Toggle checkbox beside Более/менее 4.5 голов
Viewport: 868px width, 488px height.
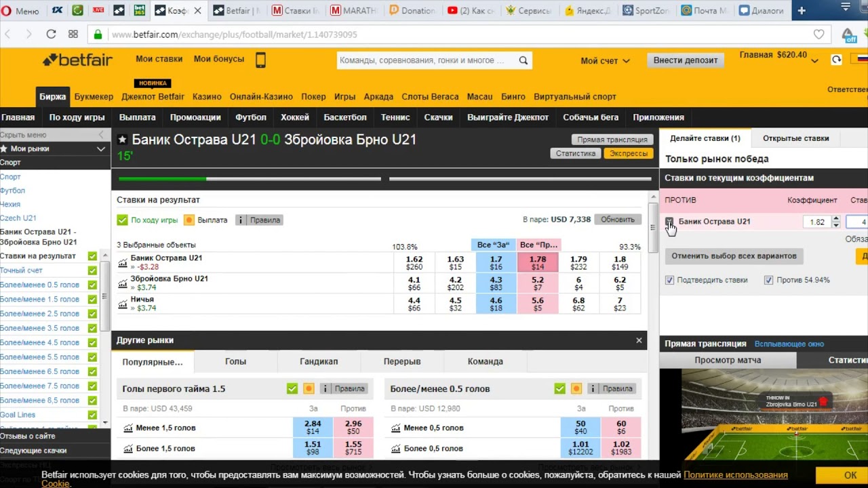point(92,342)
